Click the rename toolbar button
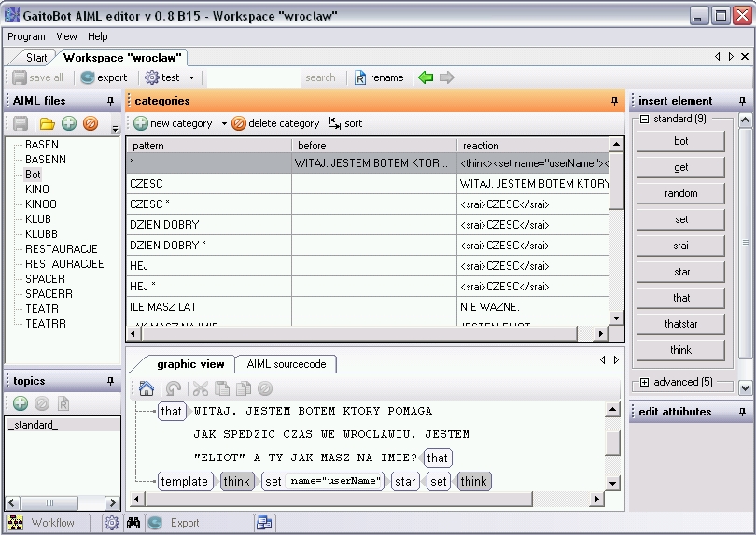 [x=379, y=77]
